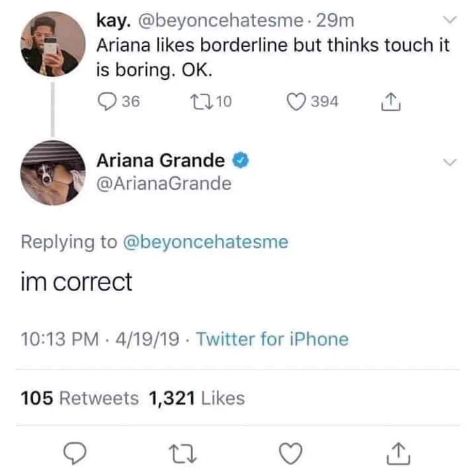Like Ariana Grande's 'im correct' tweet
The height and width of the screenshot is (476, 476).
pyautogui.click(x=290, y=453)
